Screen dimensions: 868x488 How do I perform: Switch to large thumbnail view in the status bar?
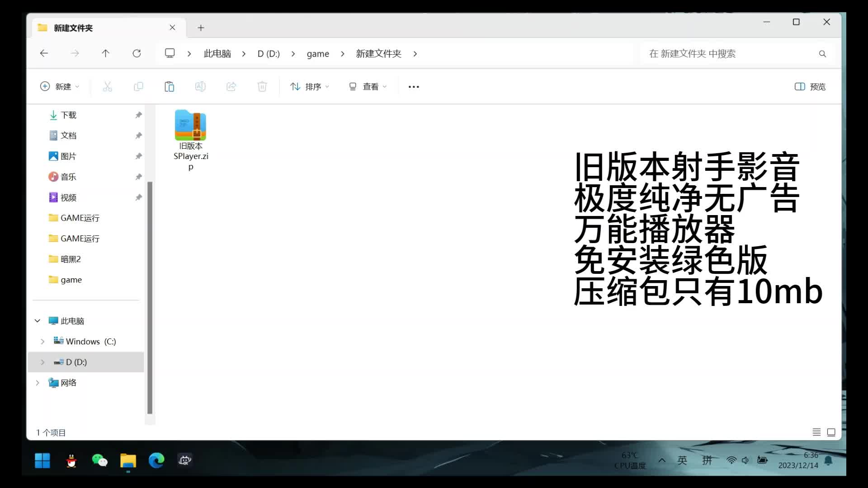tap(831, 432)
